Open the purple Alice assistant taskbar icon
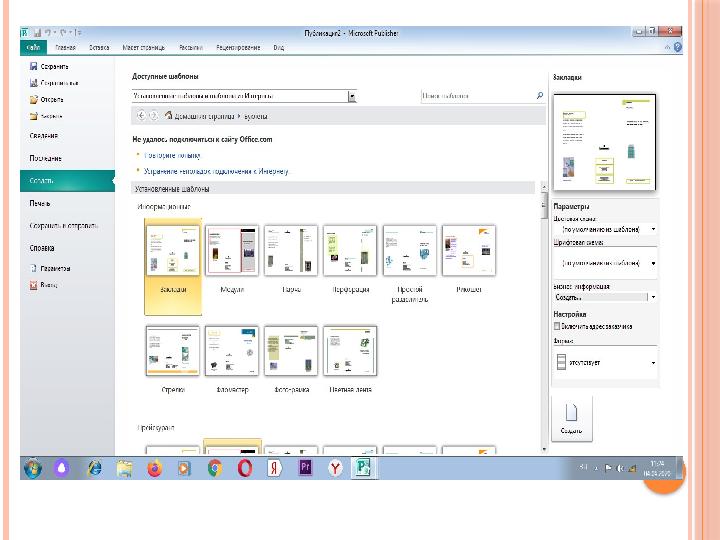 [62, 468]
